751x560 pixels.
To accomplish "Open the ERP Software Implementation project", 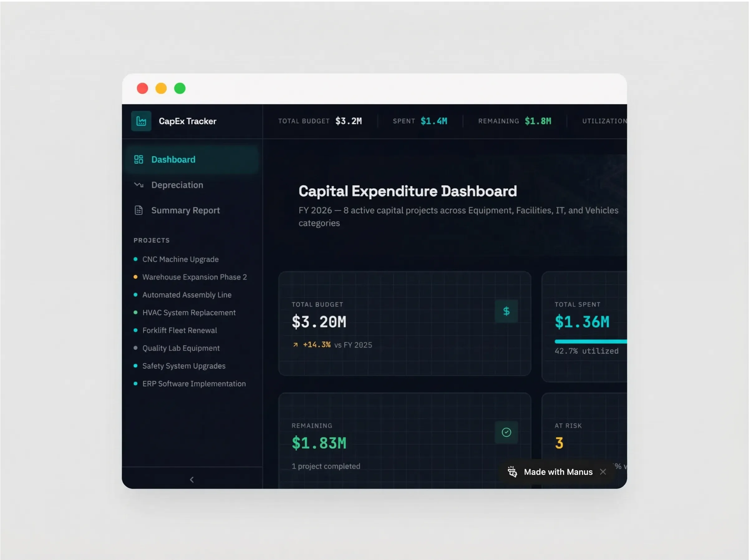I will tap(194, 384).
